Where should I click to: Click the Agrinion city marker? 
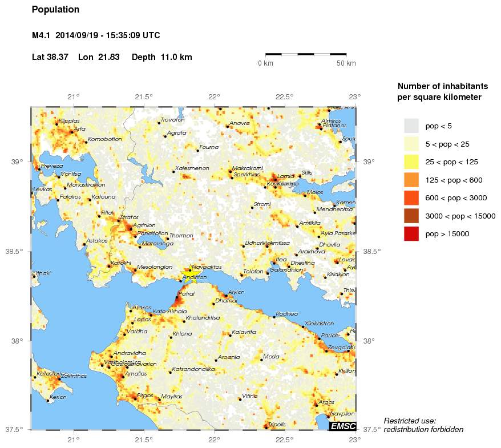click(132, 228)
